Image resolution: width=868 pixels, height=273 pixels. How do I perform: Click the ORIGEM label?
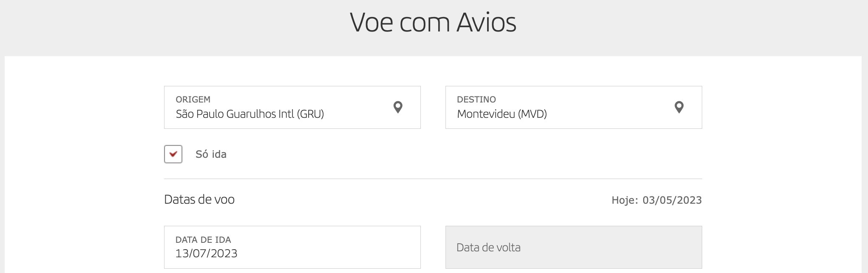point(193,100)
